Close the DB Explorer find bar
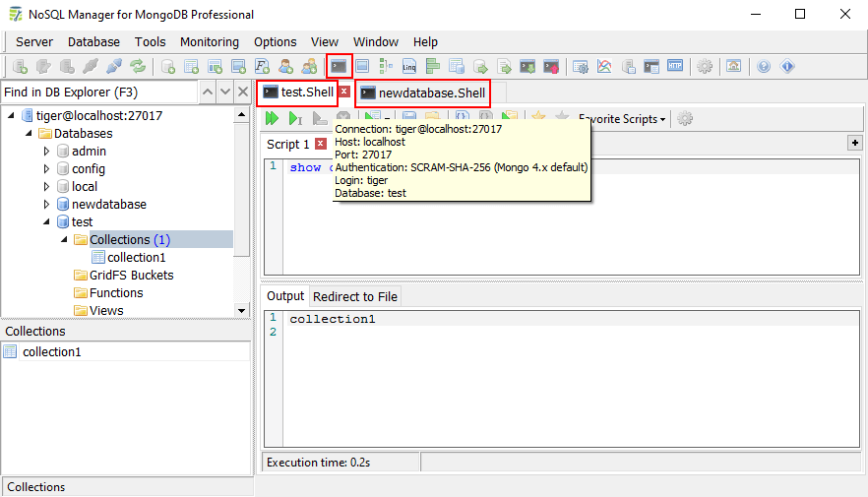 pos(242,92)
